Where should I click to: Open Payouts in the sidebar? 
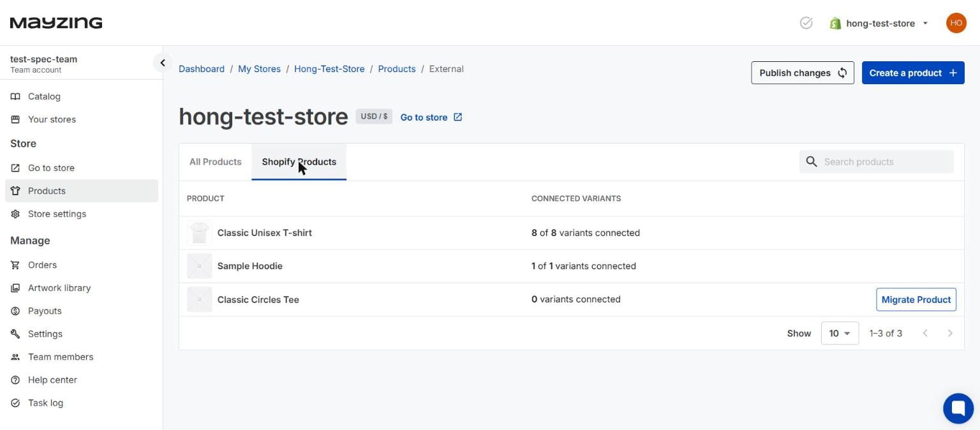click(82, 311)
